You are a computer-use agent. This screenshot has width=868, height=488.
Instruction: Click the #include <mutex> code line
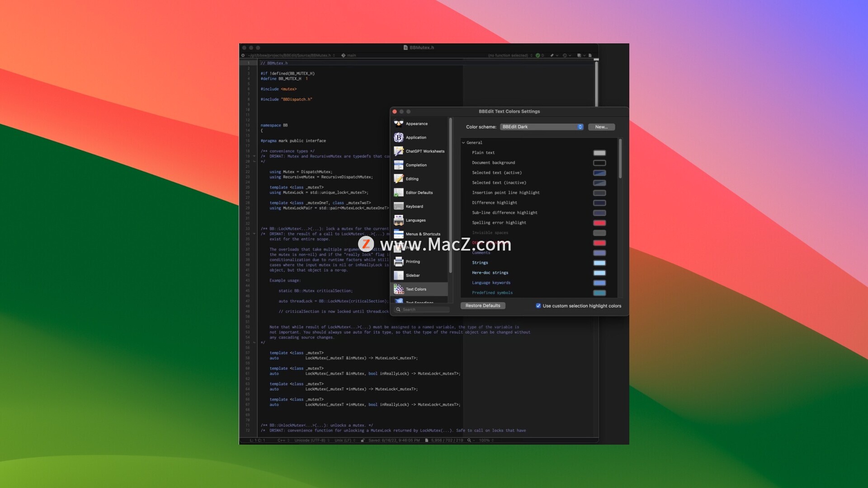[x=278, y=89]
